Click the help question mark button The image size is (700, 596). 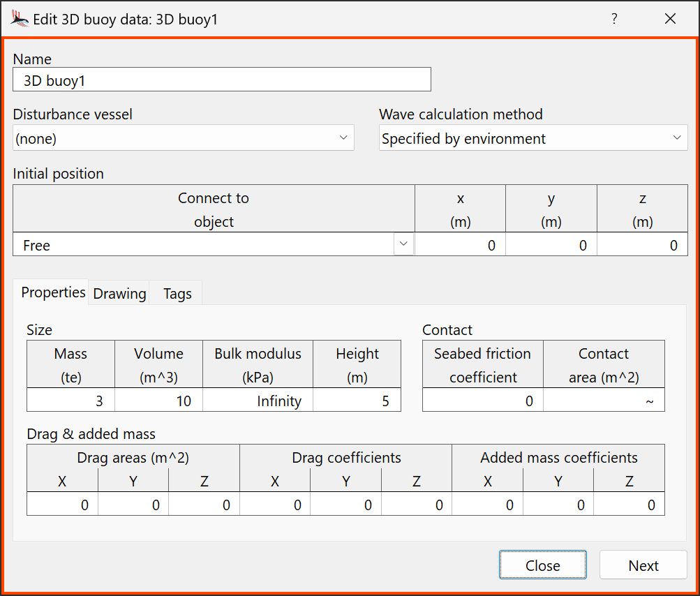pyautogui.click(x=614, y=19)
